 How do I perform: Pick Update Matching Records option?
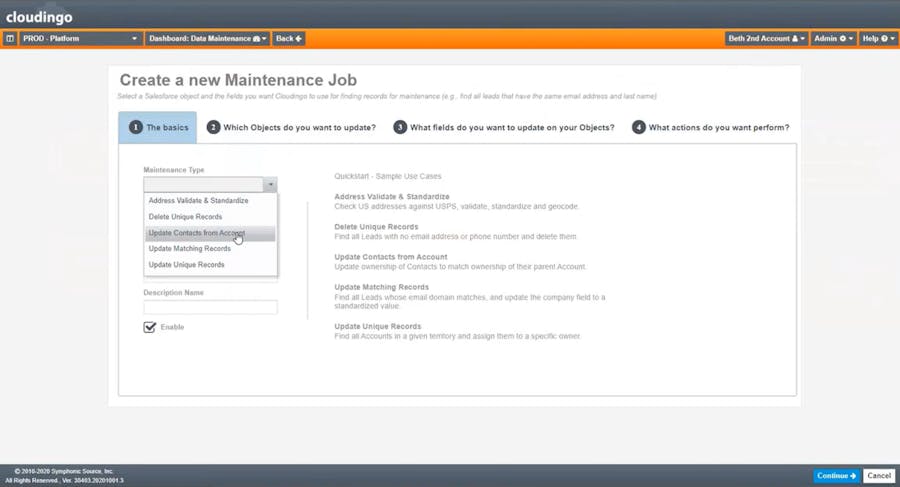coord(189,249)
